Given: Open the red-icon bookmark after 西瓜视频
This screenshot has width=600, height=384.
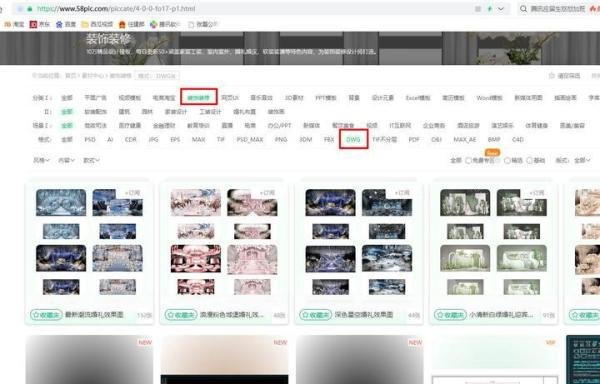Looking at the screenshot, I should click(x=122, y=24).
